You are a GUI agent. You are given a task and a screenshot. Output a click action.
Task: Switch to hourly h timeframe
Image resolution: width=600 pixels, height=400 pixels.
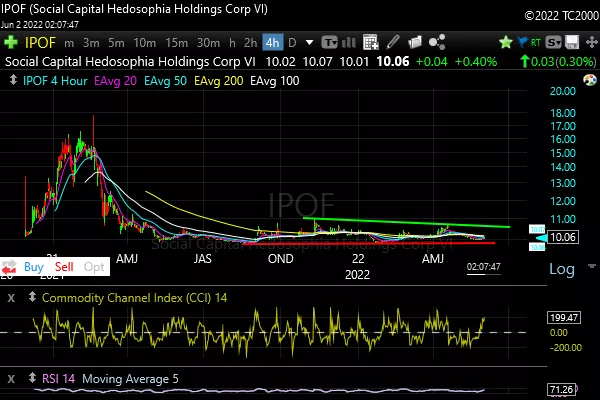point(232,43)
